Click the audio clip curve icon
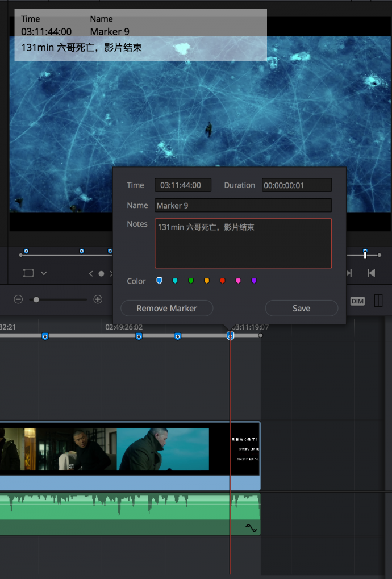The height and width of the screenshot is (579, 392). pos(251,528)
